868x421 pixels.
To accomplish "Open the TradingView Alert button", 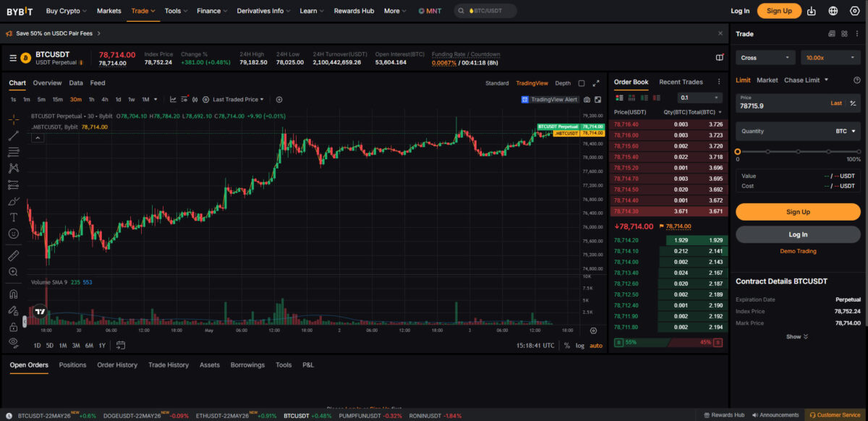I will click(549, 99).
